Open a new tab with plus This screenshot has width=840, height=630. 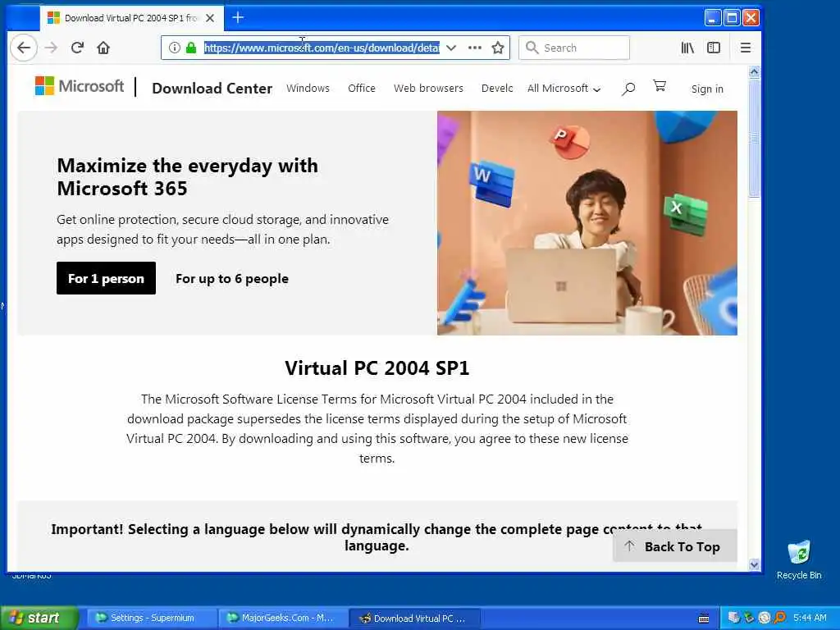pos(238,18)
